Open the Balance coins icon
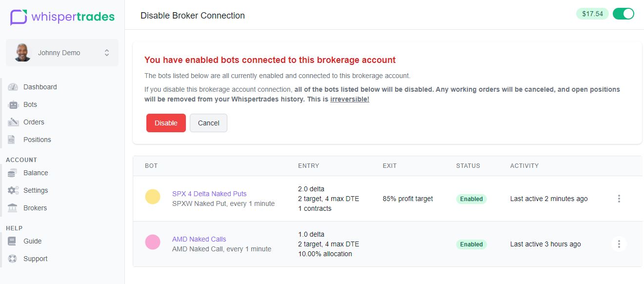 pos(13,173)
